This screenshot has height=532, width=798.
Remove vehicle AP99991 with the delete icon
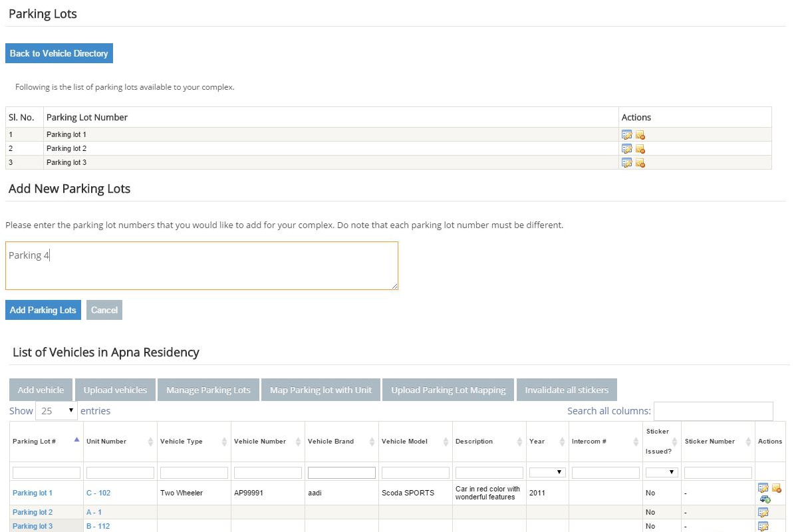tap(776, 488)
